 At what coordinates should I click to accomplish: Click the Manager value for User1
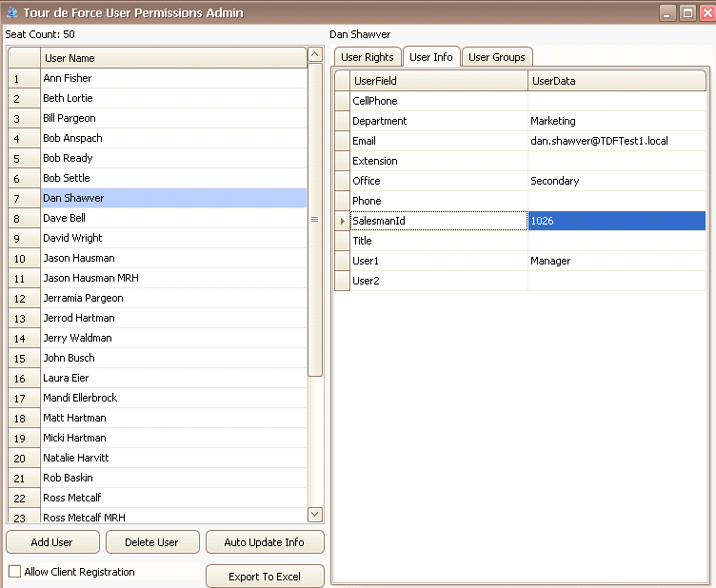click(x=617, y=261)
